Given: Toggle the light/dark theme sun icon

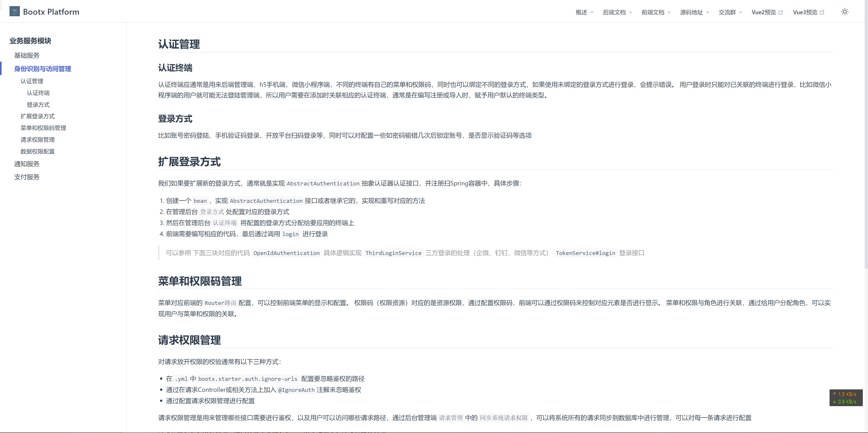Looking at the screenshot, I should [x=844, y=12].
